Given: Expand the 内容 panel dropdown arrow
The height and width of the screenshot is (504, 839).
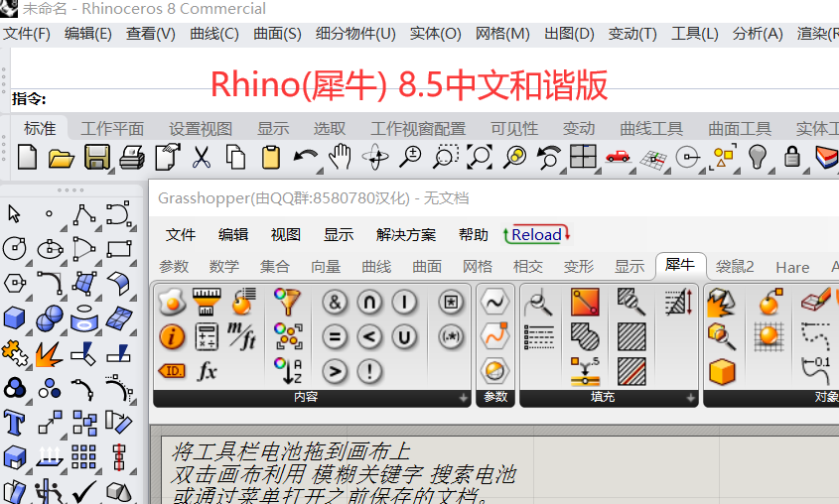Looking at the screenshot, I should (463, 398).
